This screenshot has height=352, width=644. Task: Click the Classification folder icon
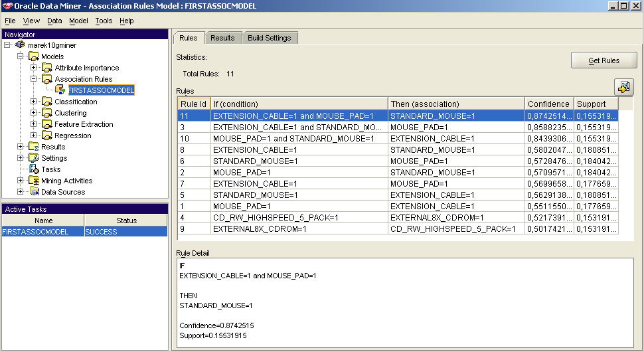tap(47, 102)
